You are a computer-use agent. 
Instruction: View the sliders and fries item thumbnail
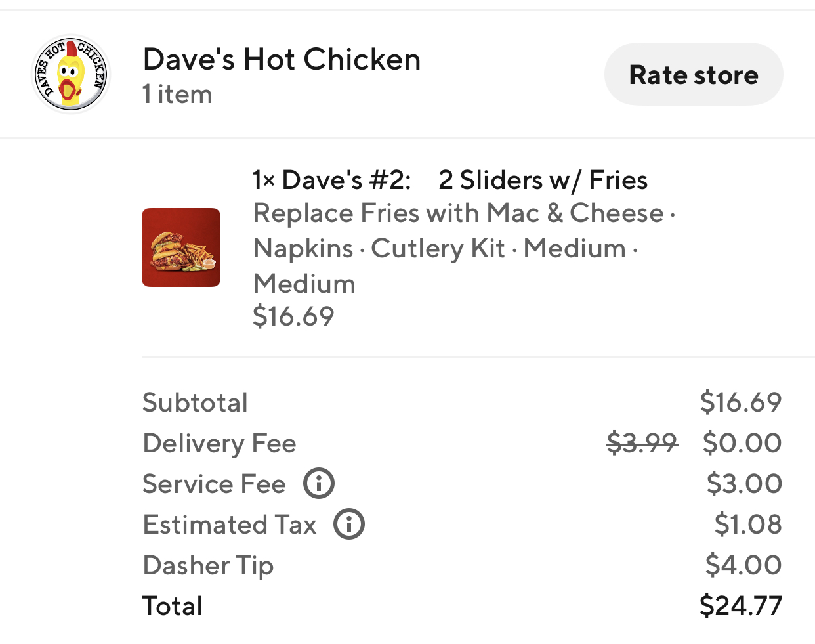click(x=181, y=247)
